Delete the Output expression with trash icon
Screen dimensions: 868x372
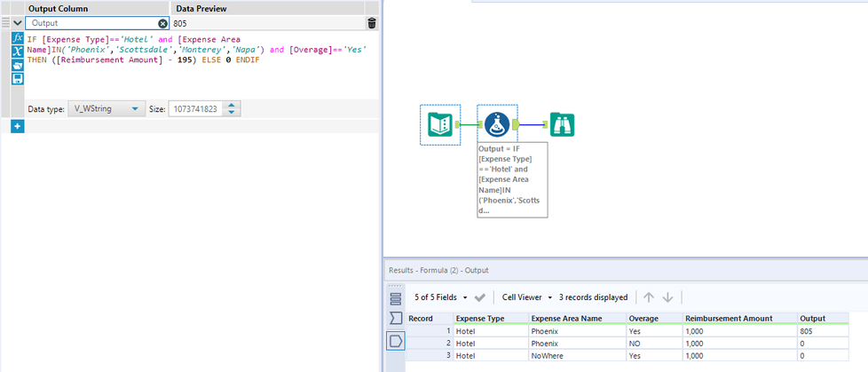click(372, 23)
